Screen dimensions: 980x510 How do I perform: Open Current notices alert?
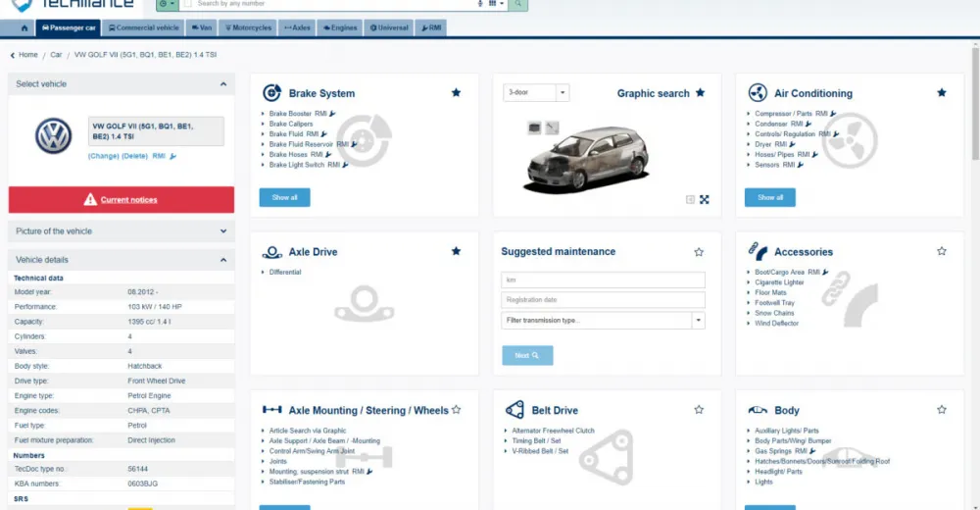coord(122,200)
